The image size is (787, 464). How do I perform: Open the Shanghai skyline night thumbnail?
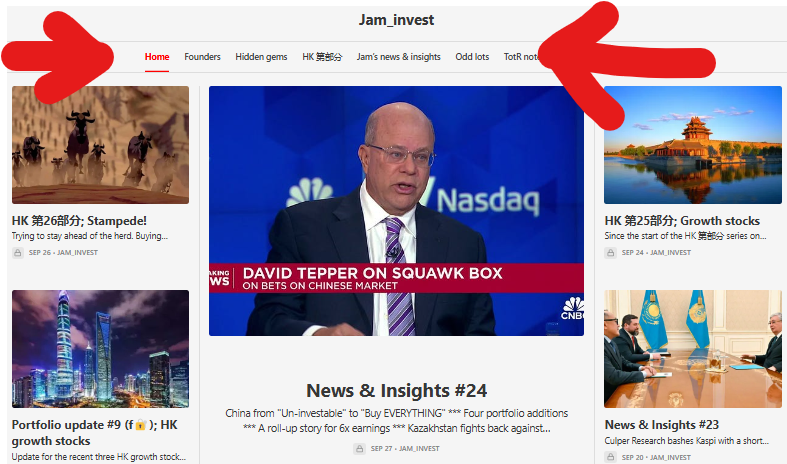pyautogui.click(x=100, y=349)
